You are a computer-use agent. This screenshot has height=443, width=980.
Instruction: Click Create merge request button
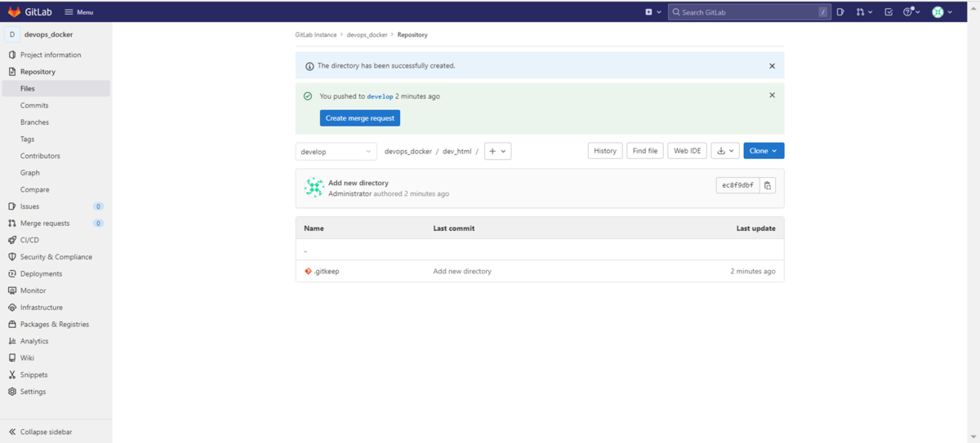[x=359, y=118]
